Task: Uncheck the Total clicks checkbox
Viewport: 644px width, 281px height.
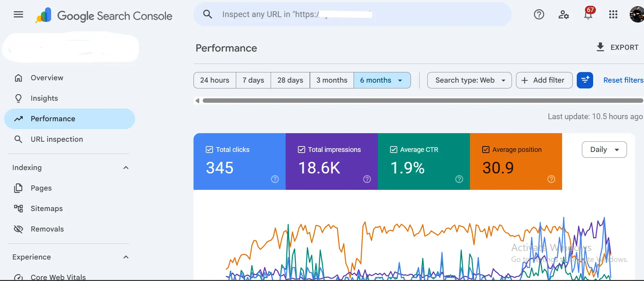Action: coord(209,150)
